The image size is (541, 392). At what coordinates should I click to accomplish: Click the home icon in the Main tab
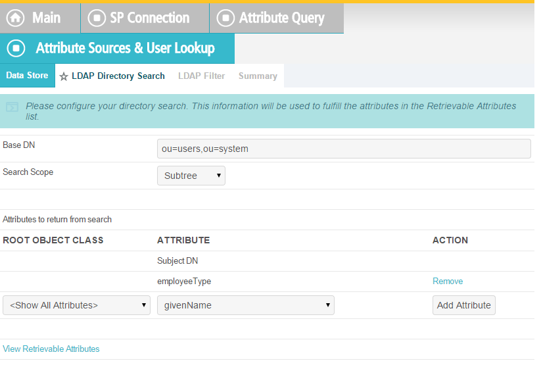coord(16,18)
